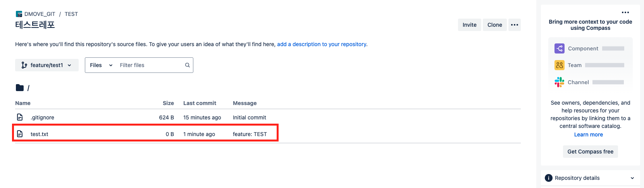Open the repository more actions menu
The width and height of the screenshot is (644, 188).
click(x=515, y=25)
